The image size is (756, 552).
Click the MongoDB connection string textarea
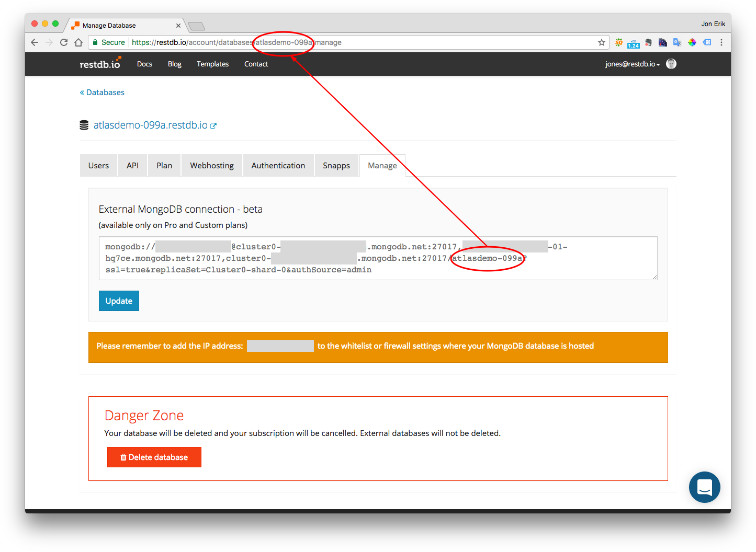click(378, 258)
